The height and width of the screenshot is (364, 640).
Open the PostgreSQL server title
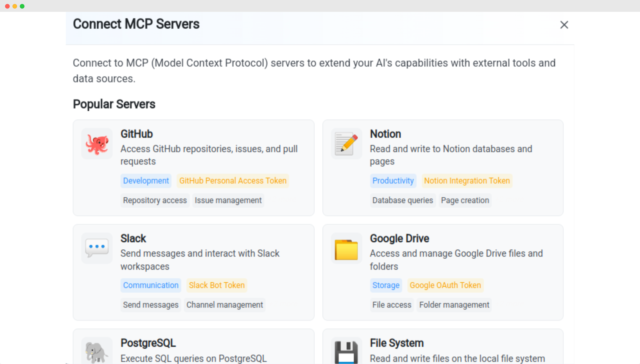(x=148, y=343)
